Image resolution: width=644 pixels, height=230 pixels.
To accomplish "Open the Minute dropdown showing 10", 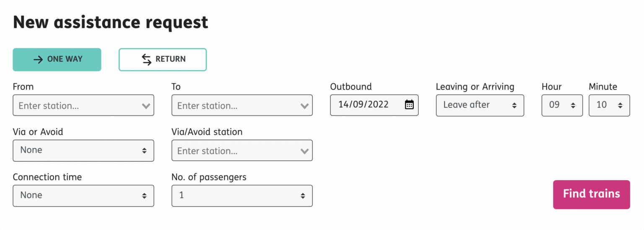I will pyautogui.click(x=609, y=105).
